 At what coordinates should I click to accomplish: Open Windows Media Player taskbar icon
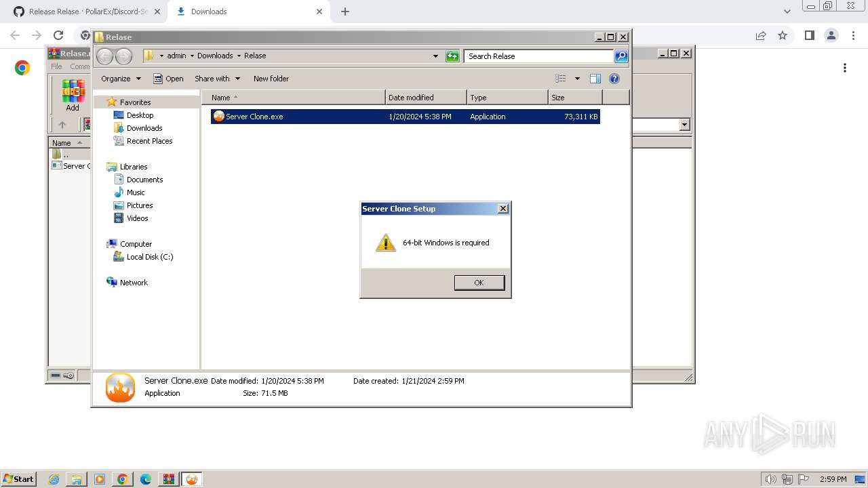pyautogui.click(x=100, y=479)
